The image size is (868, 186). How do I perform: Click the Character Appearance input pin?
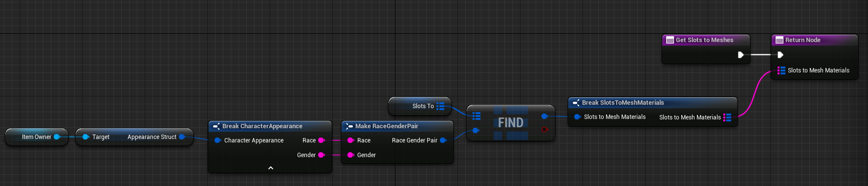217,140
